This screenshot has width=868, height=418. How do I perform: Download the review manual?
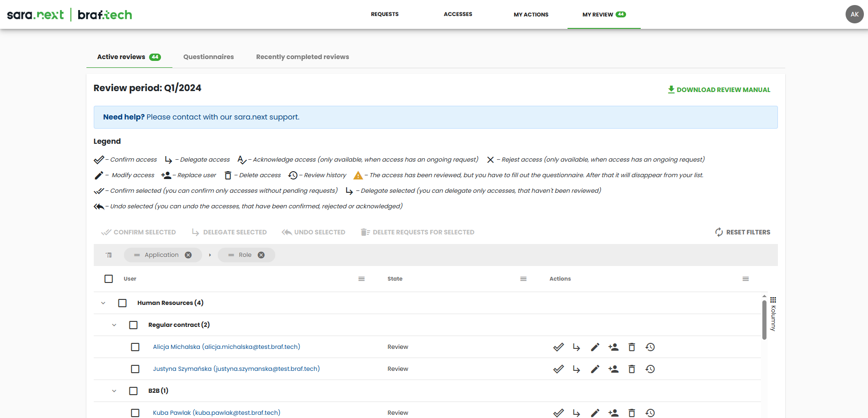(x=719, y=90)
